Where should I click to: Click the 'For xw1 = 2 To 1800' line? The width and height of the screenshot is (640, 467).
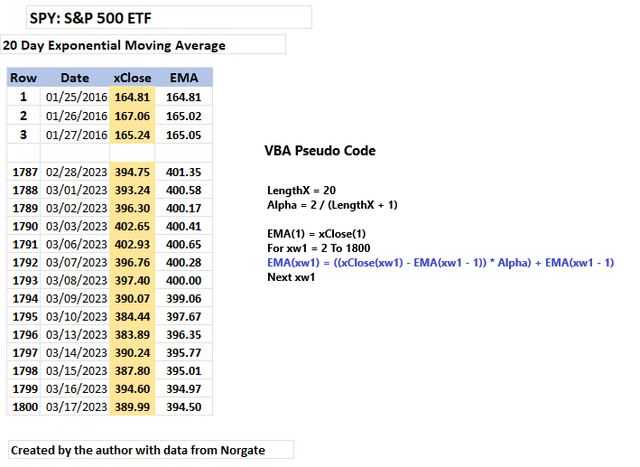[x=319, y=248]
